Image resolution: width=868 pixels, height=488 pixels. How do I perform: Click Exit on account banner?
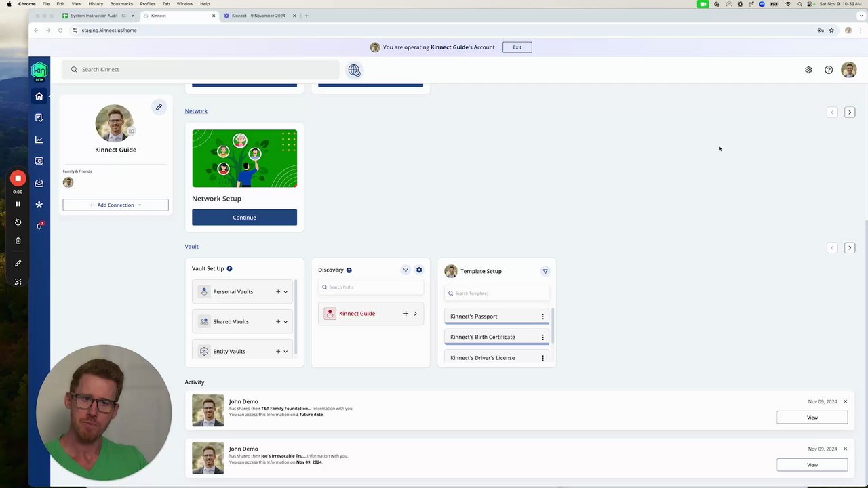[517, 47]
